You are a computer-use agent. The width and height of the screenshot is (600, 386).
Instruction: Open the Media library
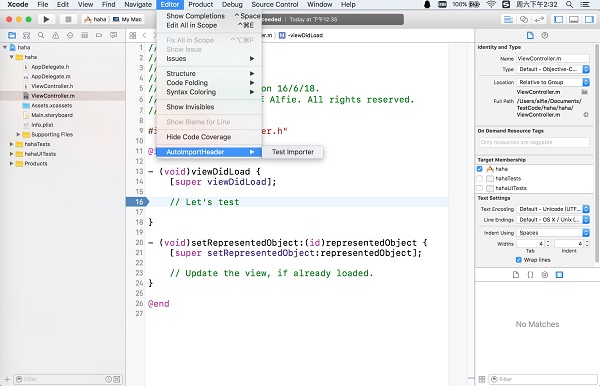(559, 275)
